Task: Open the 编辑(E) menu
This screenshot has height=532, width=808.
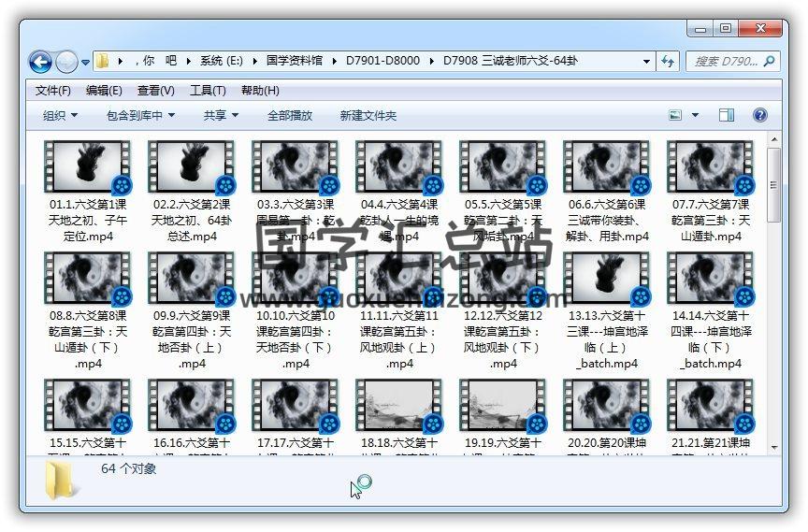Action: coord(104,91)
